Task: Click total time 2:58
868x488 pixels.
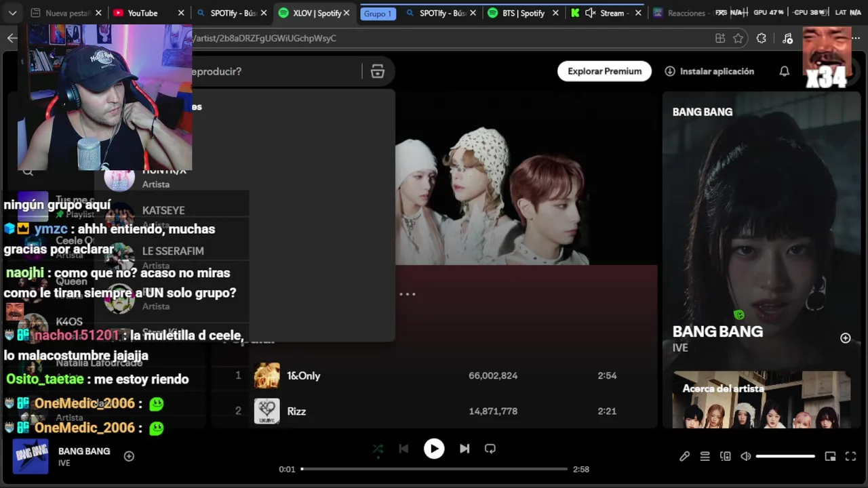Action: [581, 469]
